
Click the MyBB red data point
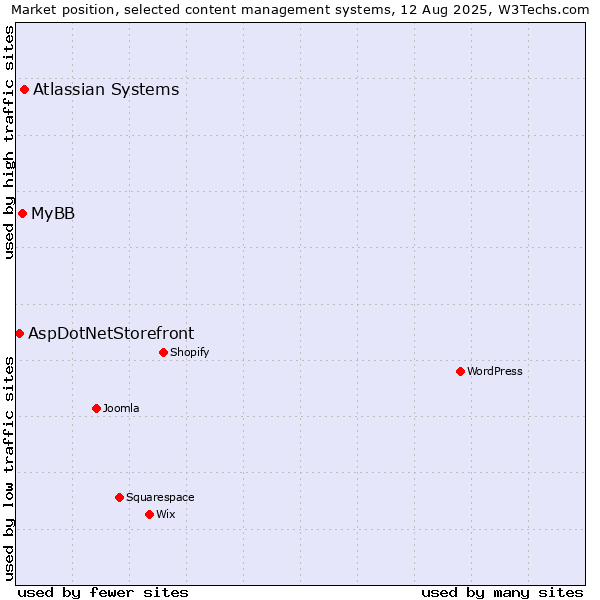23,214
